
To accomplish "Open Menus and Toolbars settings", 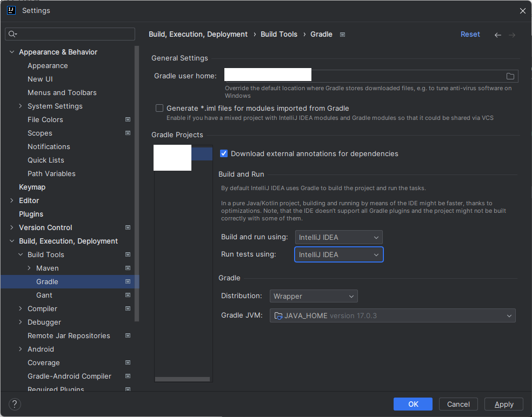I will (62, 92).
